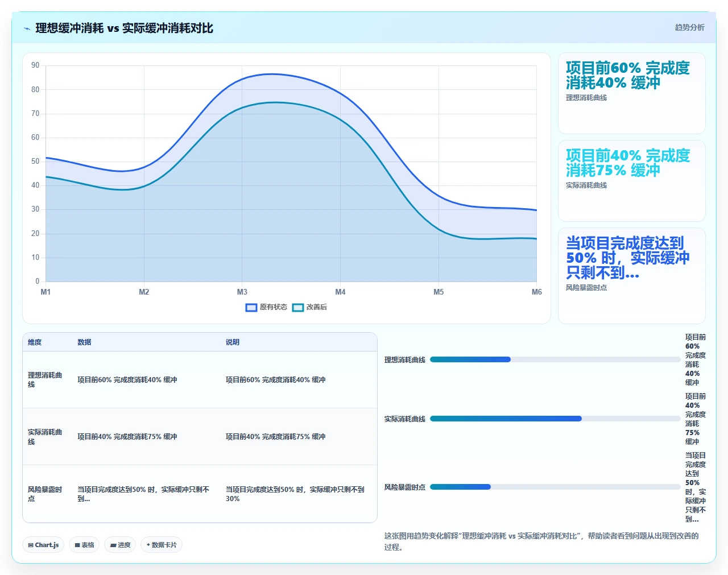728x575 pixels.
Task: Click the 实际消耗曲线 progress bar
Action: [555, 419]
